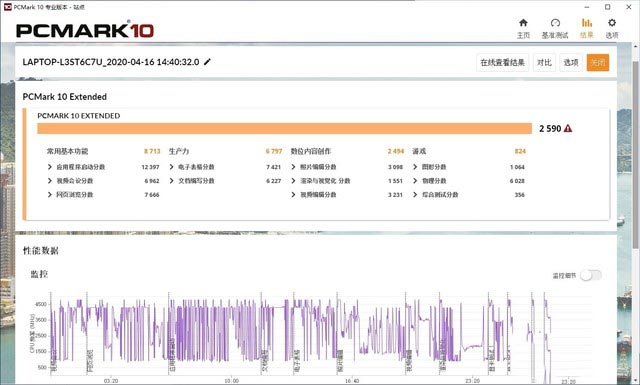The image size is (640, 385).
Task: Open the Home tab icon
Action: (x=523, y=22)
